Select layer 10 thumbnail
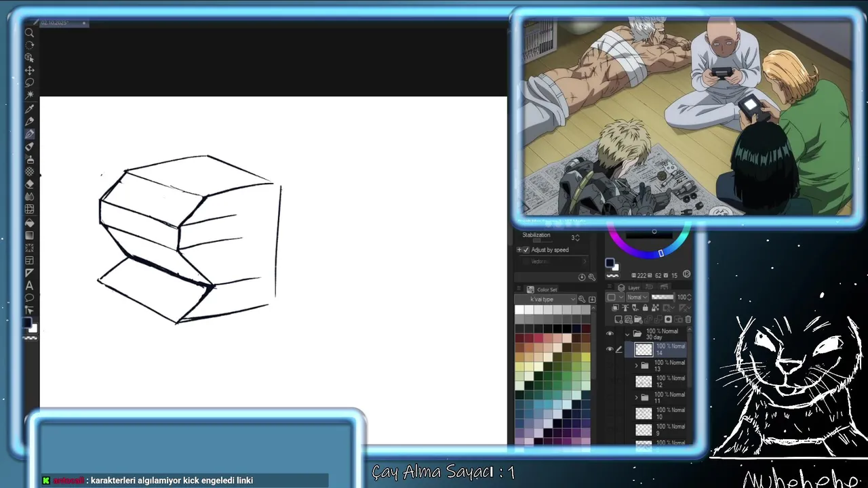This screenshot has width=868, height=488. click(643, 413)
